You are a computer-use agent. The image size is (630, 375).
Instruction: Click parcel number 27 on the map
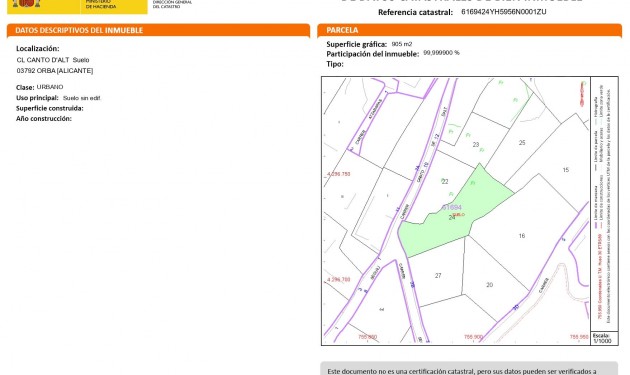438,276
